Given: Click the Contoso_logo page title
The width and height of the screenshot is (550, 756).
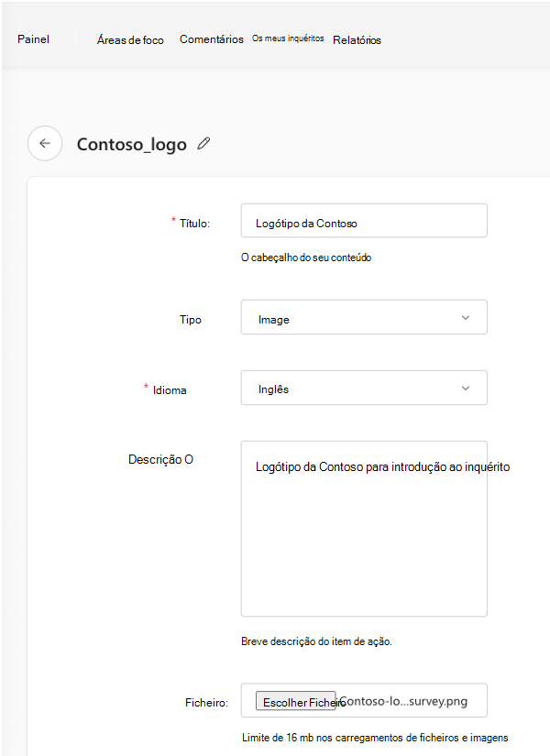Looking at the screenshot, I should [x=133, y=143].
